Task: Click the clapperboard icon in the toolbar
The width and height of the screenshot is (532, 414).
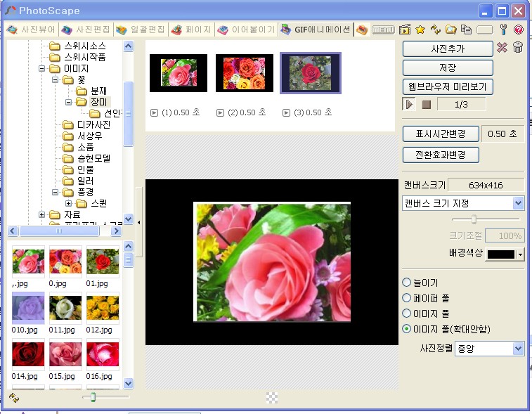Action: (x=404, y=30)
